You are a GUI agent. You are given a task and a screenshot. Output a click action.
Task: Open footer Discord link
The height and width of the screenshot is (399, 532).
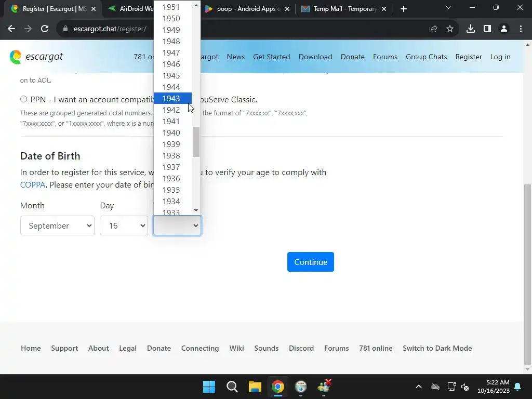click(x=301, y=349)
